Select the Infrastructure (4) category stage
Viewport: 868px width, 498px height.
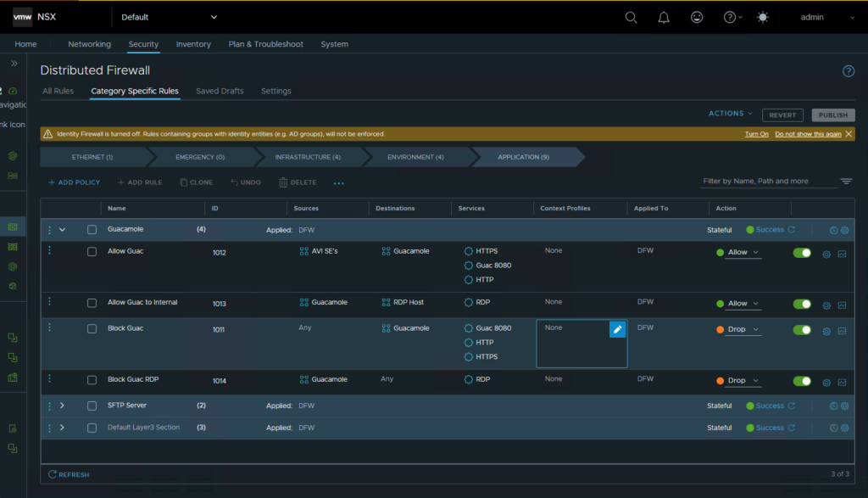pos(308,157)
